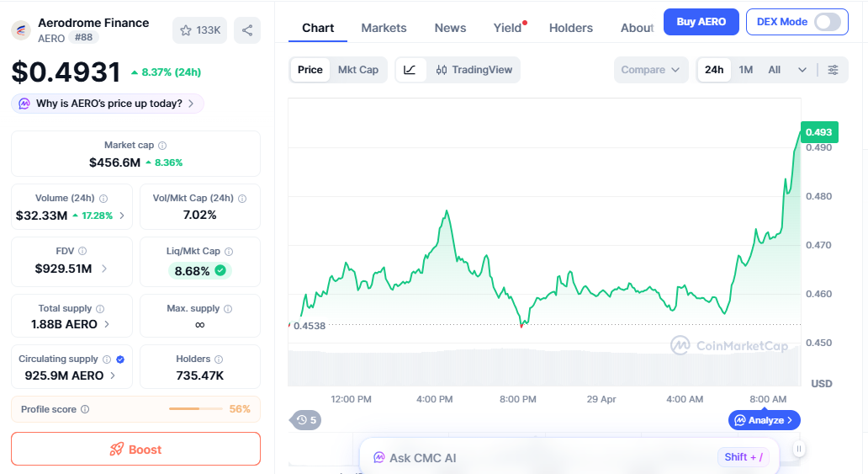This screenshot has width=868, height=474.
Task: Click the 735.47K holders value
Action: (200, 375)
